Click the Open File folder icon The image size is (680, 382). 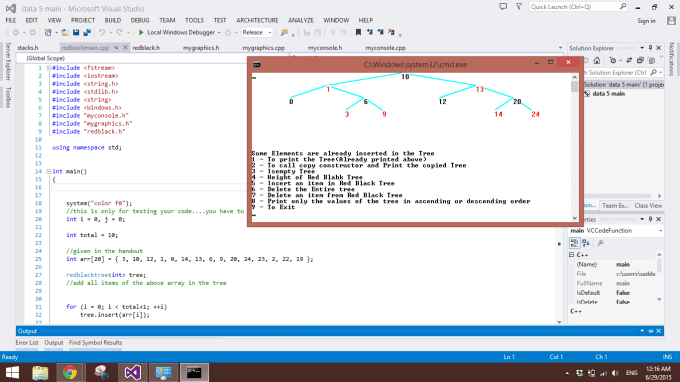click(x=65, y=33)
